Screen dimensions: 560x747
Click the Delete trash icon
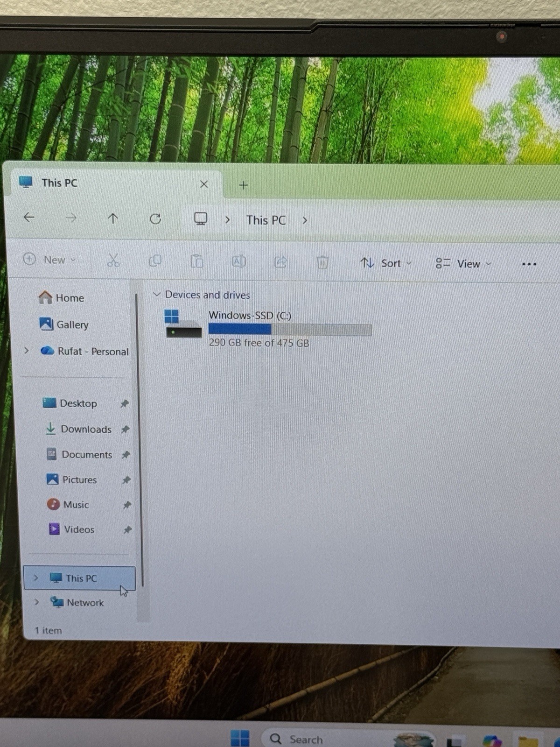322,262
